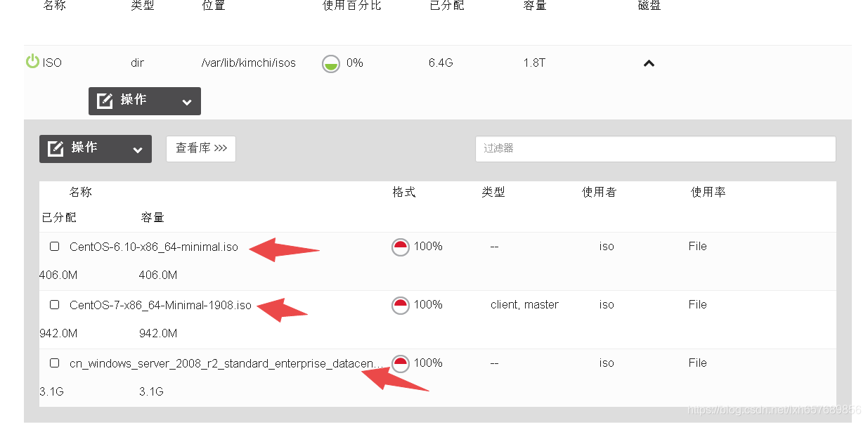Screen dimensions: 868x423
Task: Click the dir type value of ISO pool
Action: [137, 63]
